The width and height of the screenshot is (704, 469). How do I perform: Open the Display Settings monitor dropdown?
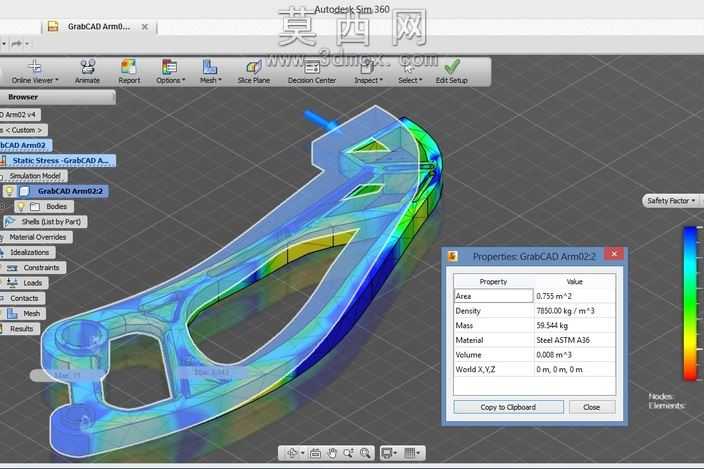click(389, 453)
